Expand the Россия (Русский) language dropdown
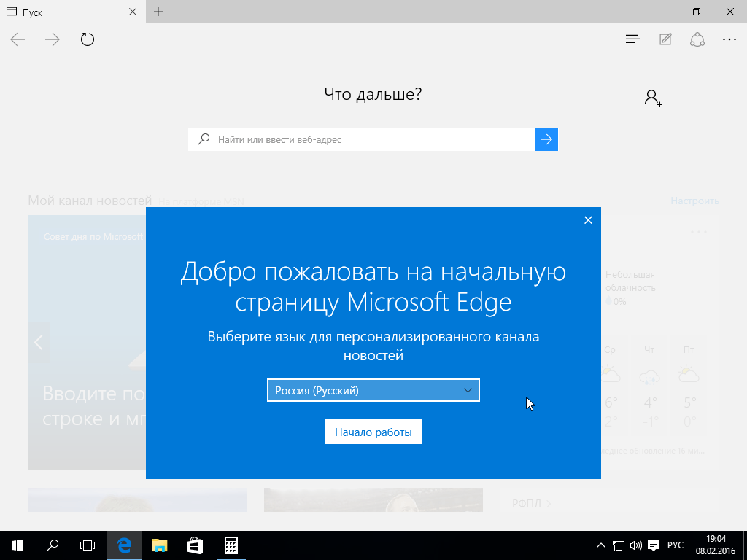This screenshot has height=560, width=747. [373, 390]
